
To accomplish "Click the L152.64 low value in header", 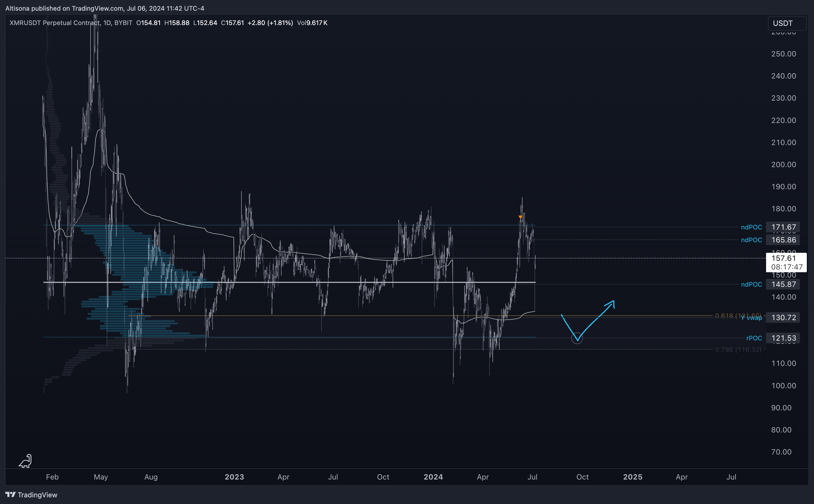I will click(x=205, y=23).
